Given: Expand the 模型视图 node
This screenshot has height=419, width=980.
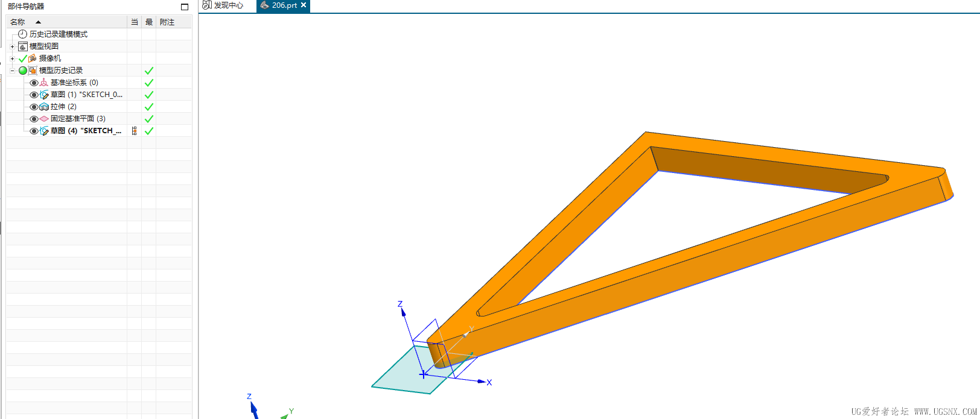Looking at the screenshot, I should point(12,46).
